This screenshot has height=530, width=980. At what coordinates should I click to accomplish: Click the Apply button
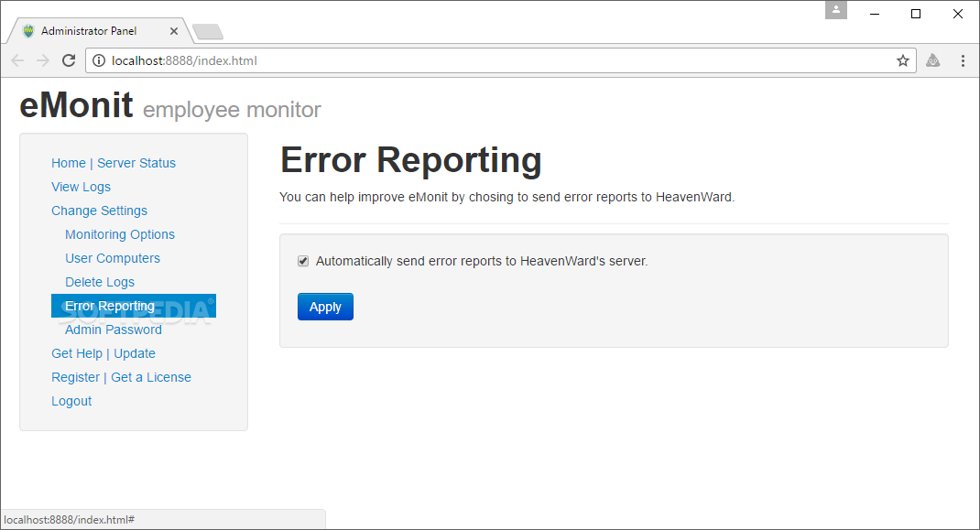[326, 307]
